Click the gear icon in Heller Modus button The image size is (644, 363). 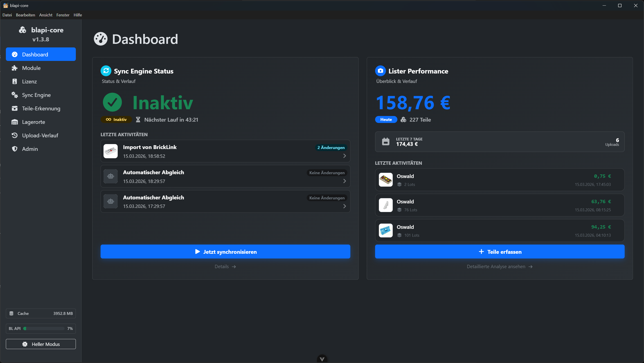pyautogui.click(x=25, y=344)
